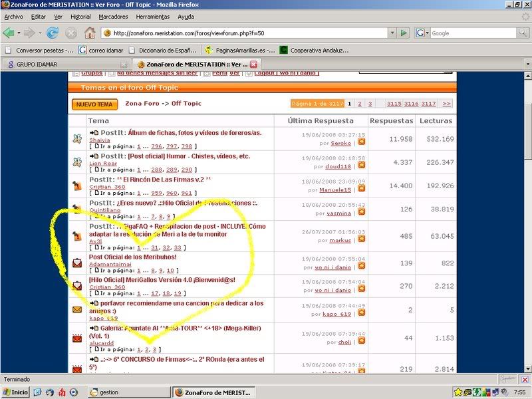Open the Diccionario de Españ... bookmark
This screenshot has height=399, width=532.
163,51
